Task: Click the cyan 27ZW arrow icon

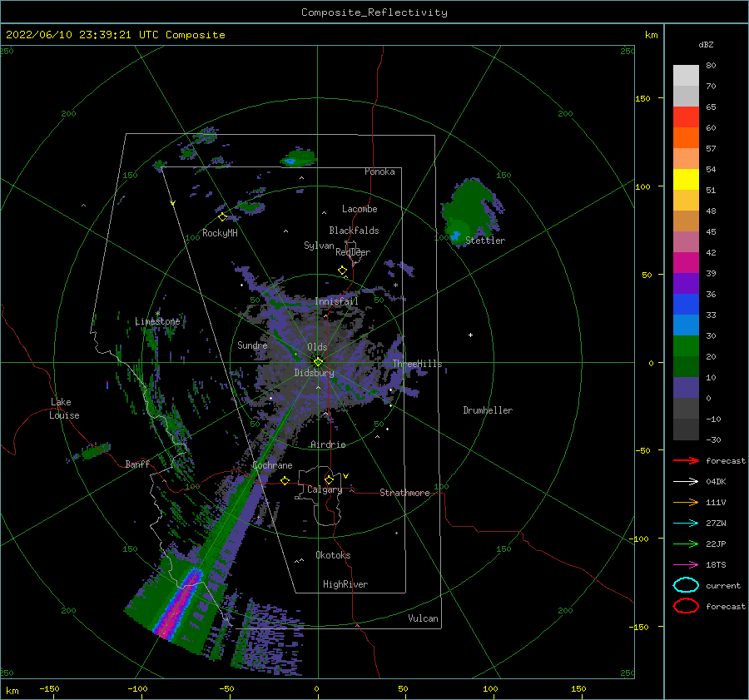Action: pos(686,524)
